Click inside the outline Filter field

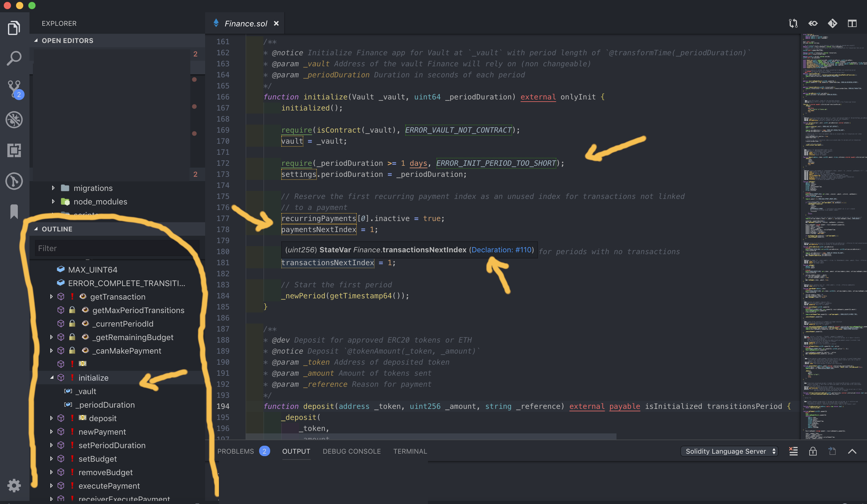point(117,248)
